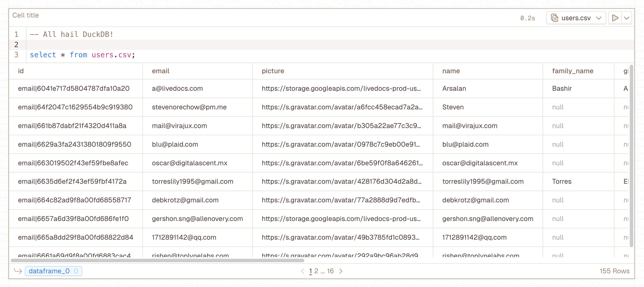Jump to results page 2
644x287 pixels.
[x=317, y=271]
